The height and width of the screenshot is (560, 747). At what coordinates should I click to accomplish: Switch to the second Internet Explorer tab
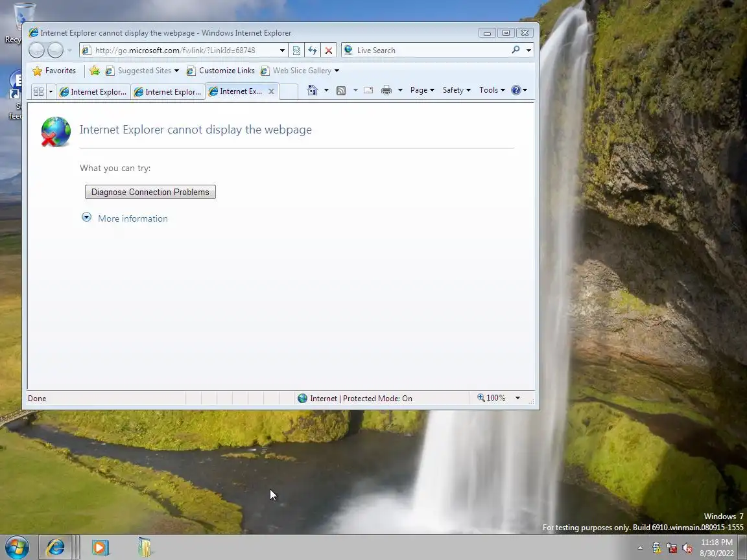[x=168, y=92]
